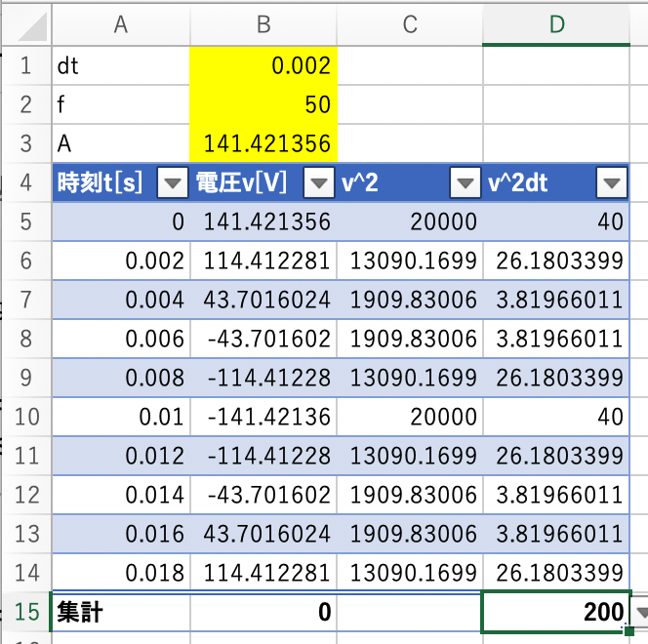Select 26.1803399 in row 6

(556, 261)
